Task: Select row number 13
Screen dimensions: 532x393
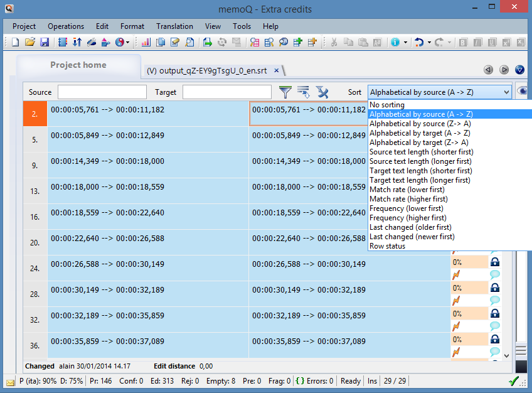Action: (35, 191)
